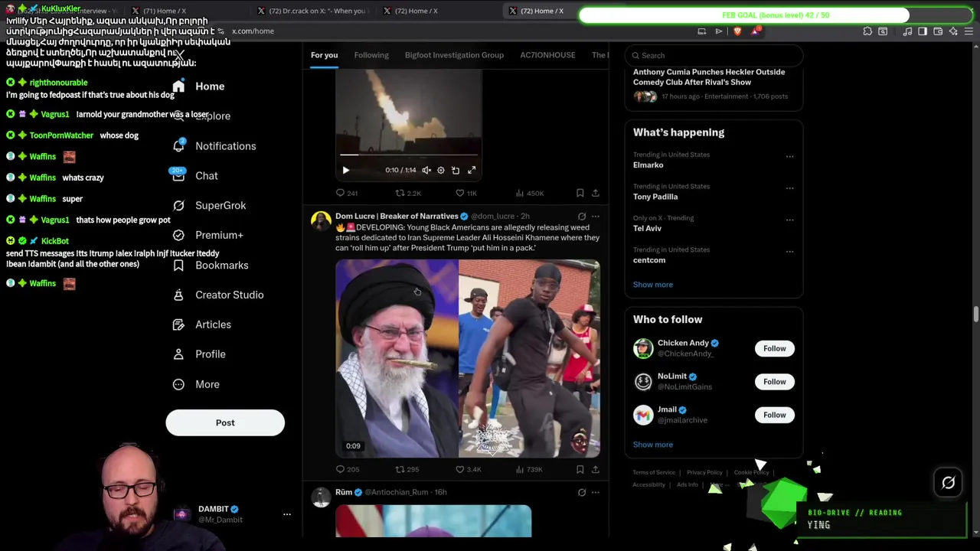Screen dimensions: 980x551
Task: Play the missile video
Action: [345, 170]
